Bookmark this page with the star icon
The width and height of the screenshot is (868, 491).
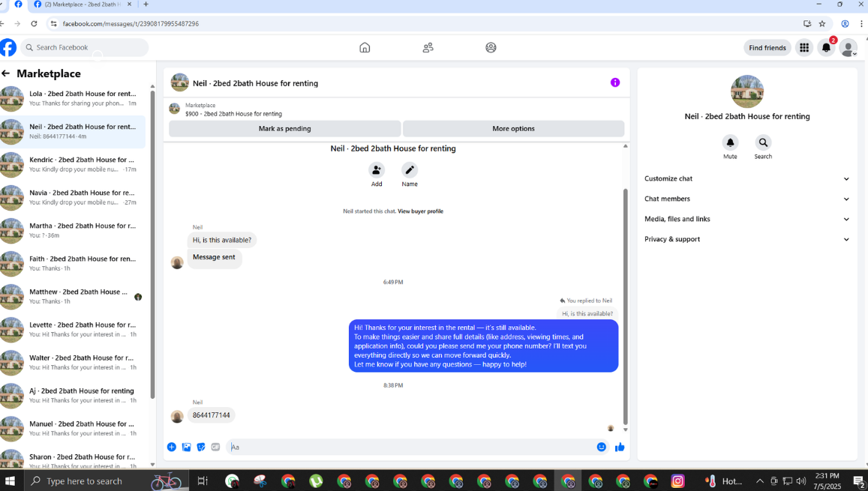pyautogui.click(x=822, y=24)
